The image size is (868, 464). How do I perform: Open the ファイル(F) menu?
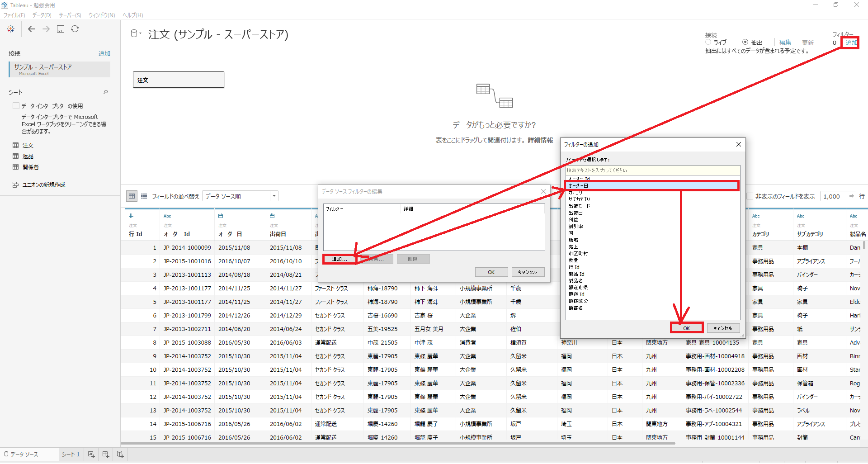(x=14, y=15)
